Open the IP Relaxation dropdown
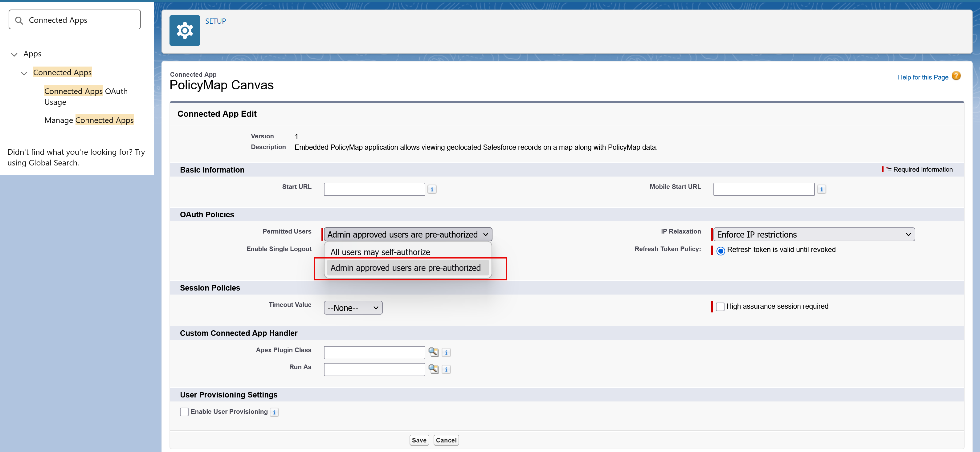The image size is (980, 452). (x=814, y=235)
